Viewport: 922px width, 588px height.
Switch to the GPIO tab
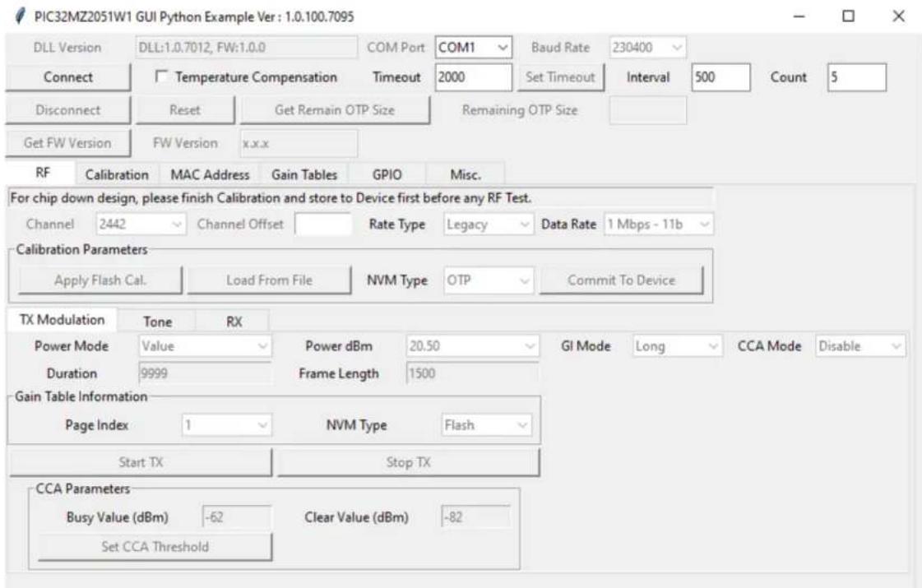click(387, 174)
